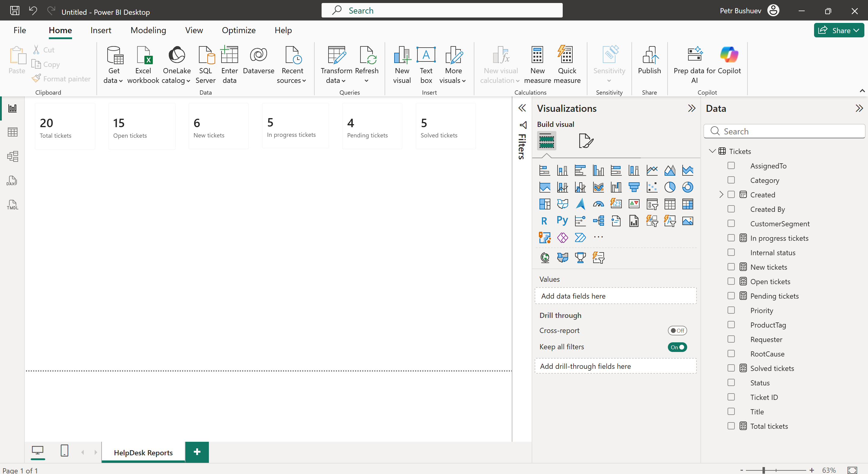The image size is (868, 474).
Task: Click the Fit to page button
Action: 852,470
